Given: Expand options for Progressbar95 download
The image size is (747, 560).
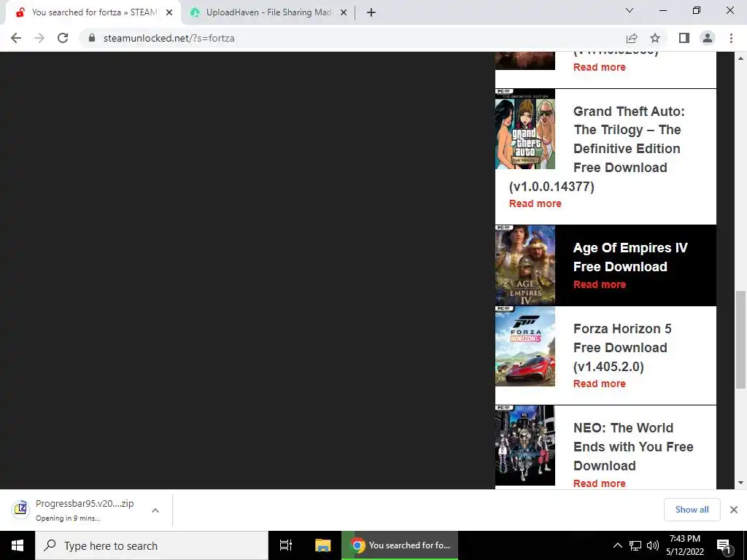Looking at the screenshot, I should click(155, 510).
